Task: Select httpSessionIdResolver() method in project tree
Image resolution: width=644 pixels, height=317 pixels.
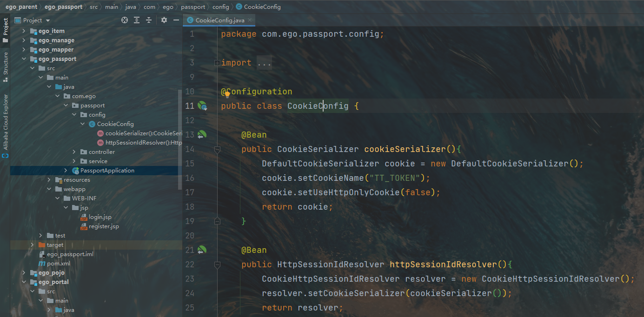Action: [x=139, y=143]
